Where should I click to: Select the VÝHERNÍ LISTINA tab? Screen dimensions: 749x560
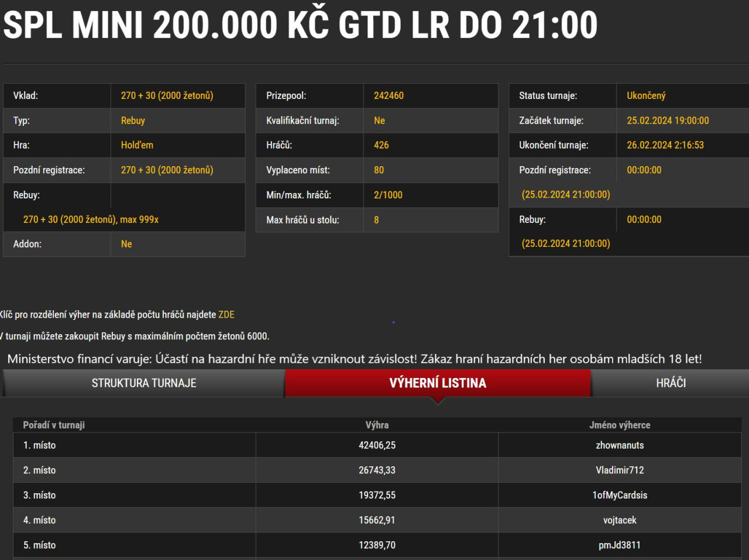[x=438, y=383]
